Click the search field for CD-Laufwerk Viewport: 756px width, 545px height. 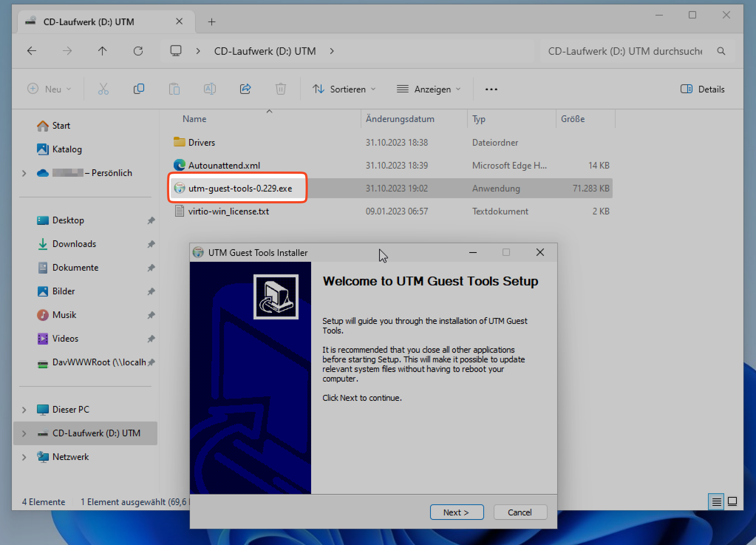click(x=624, y=51)
